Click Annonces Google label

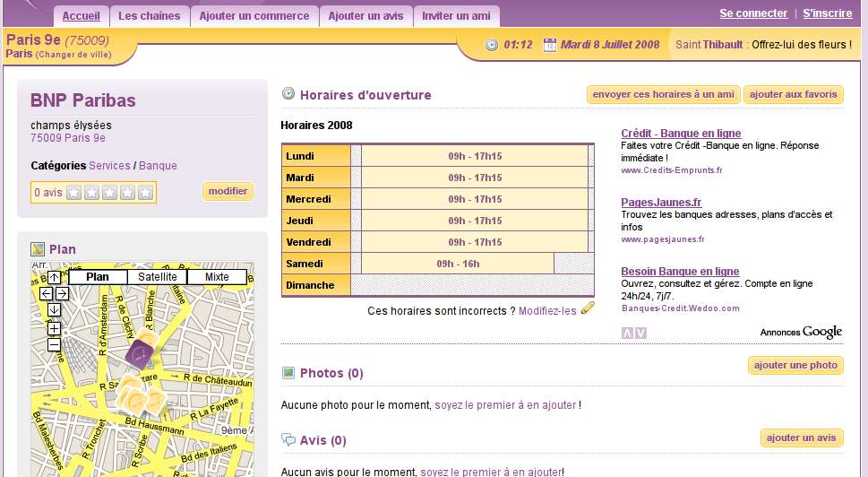click(801, 332)
